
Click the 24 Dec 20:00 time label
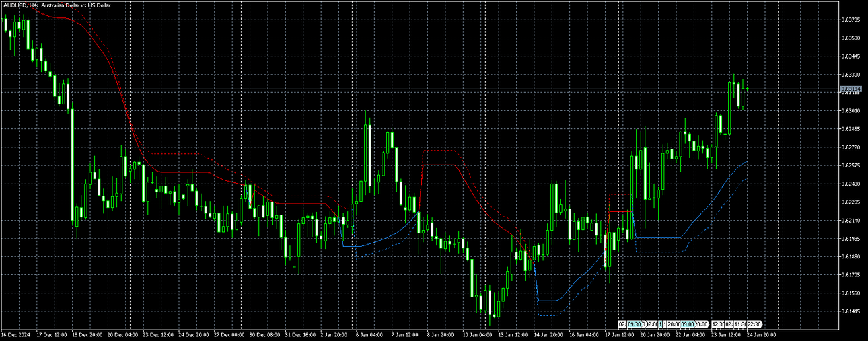point(192,334)
